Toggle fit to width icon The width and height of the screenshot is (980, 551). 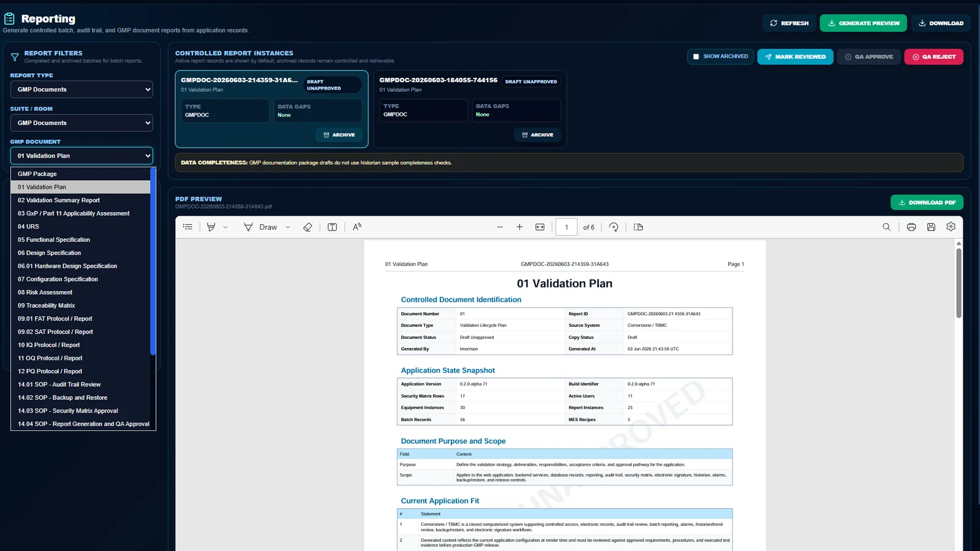pos(540,227)
